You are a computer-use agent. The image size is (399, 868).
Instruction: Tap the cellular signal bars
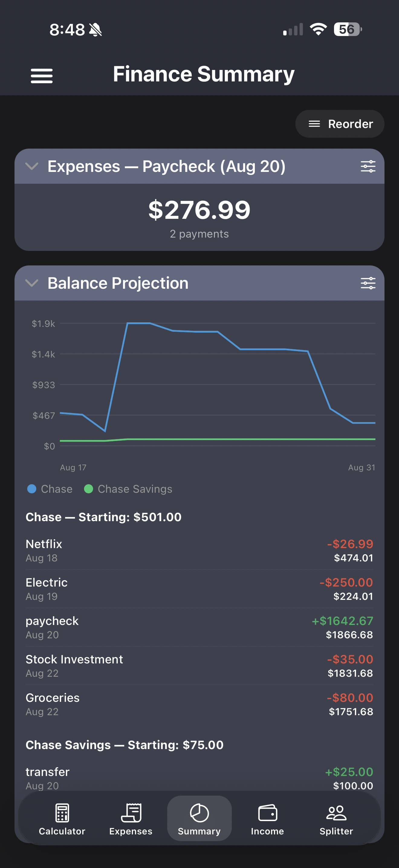tap(293, 29)
